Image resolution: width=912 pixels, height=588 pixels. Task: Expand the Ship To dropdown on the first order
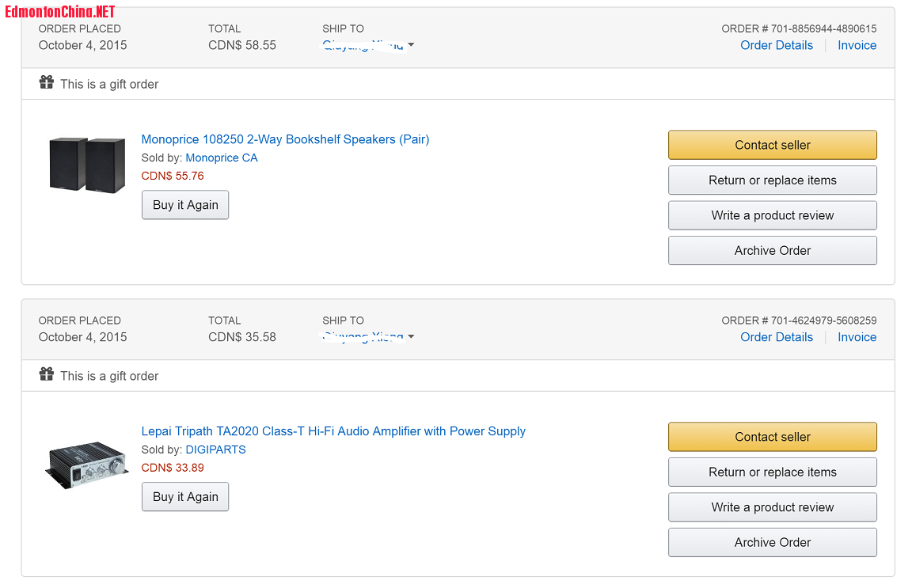[x=411, y=45]
